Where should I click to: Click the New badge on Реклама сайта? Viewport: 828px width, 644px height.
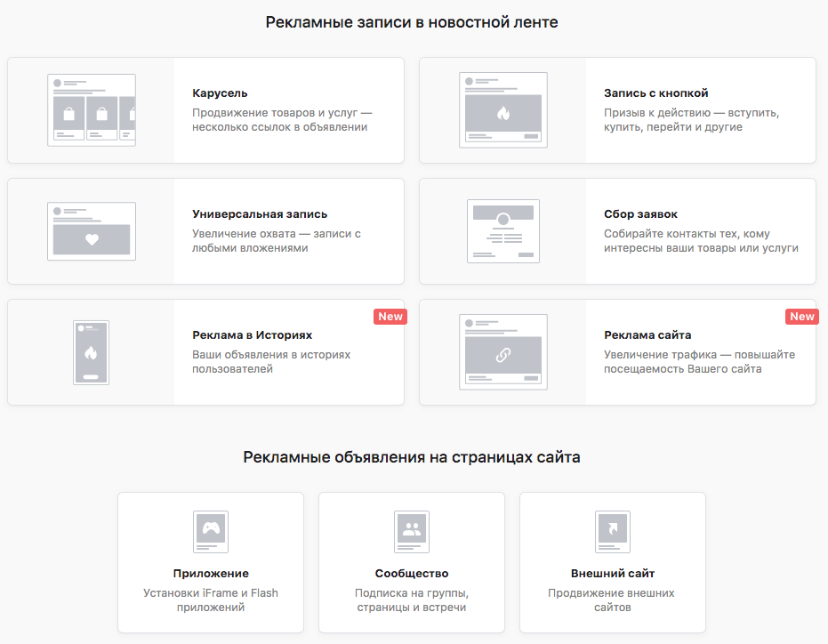coord(802,317)
